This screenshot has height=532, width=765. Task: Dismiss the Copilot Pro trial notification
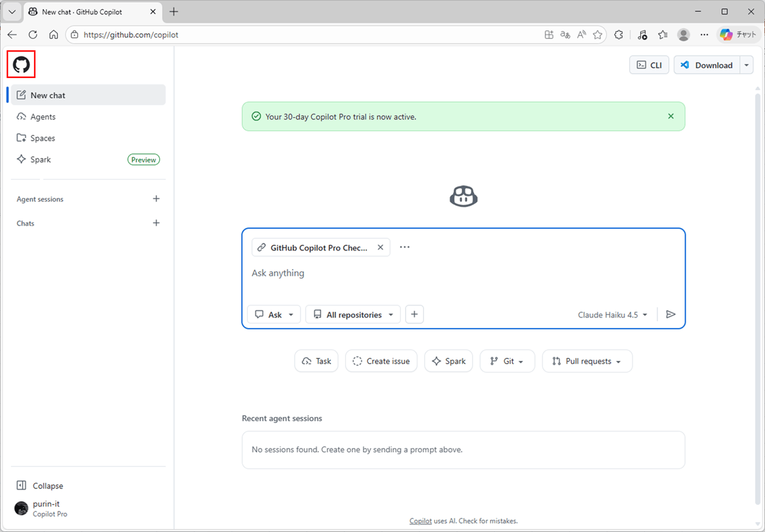point(671,116)
